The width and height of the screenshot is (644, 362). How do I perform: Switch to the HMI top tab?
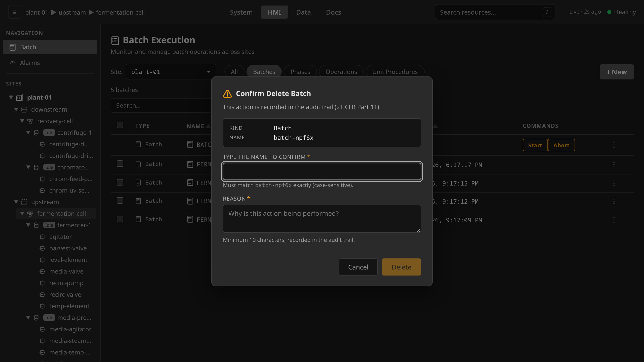(x=274, y=12)
